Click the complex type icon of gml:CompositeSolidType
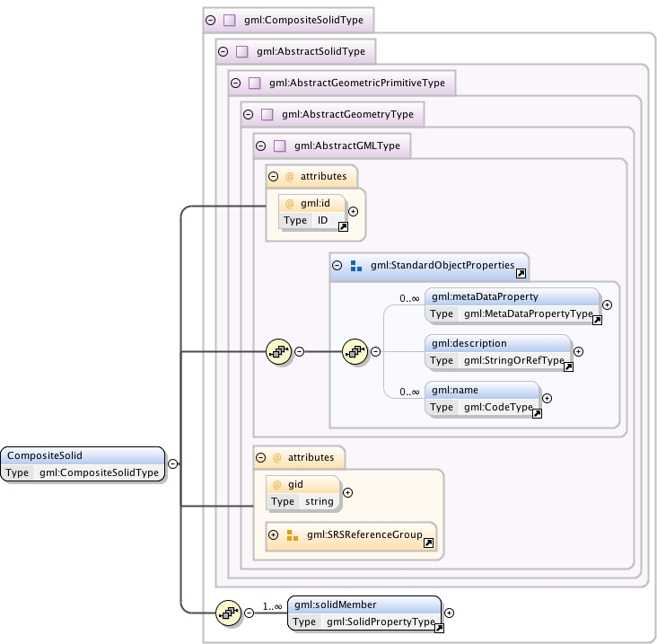The width and height of the screenshot is (657, 644). [229, 20]
